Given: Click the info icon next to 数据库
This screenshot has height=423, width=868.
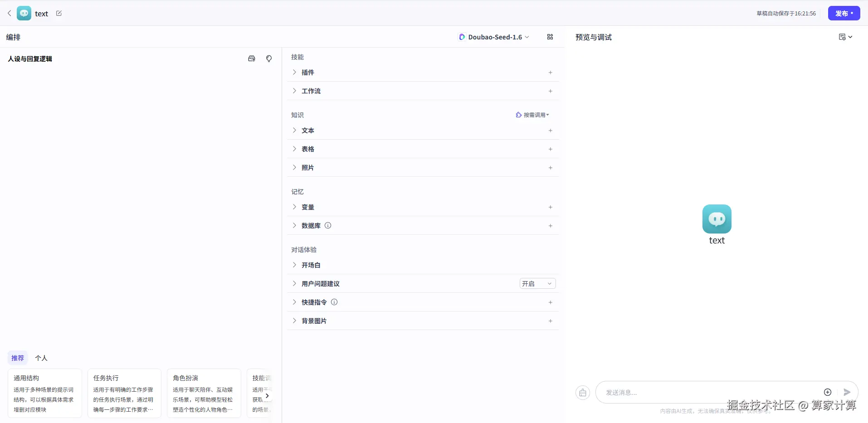Looking at the screenshot, I should [328, 225].
